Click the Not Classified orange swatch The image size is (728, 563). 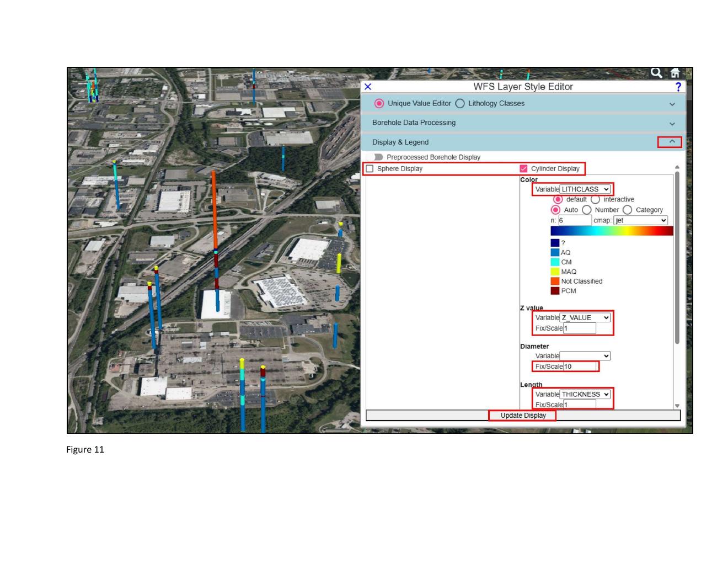(555, 281)
